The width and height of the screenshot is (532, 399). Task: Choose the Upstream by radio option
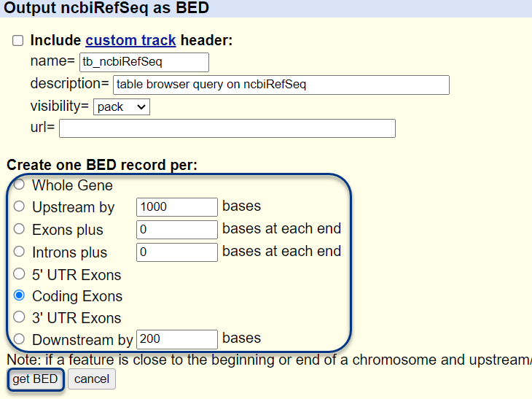click(x=19, y=206)
